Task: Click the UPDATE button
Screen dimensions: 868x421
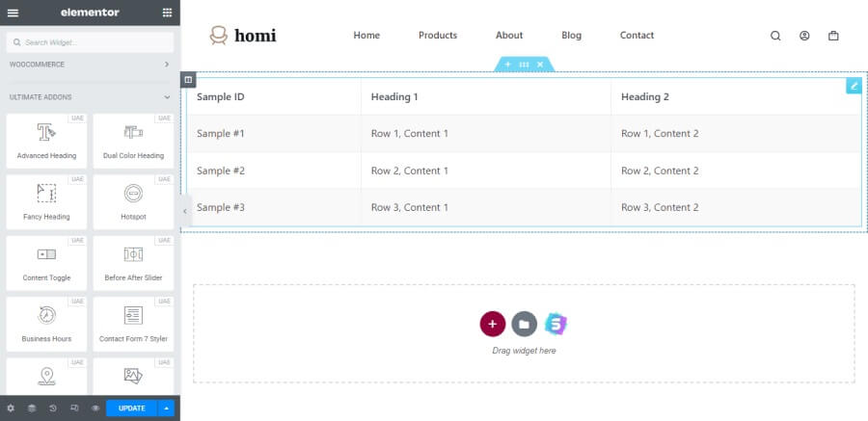Action: click(132, 408)
